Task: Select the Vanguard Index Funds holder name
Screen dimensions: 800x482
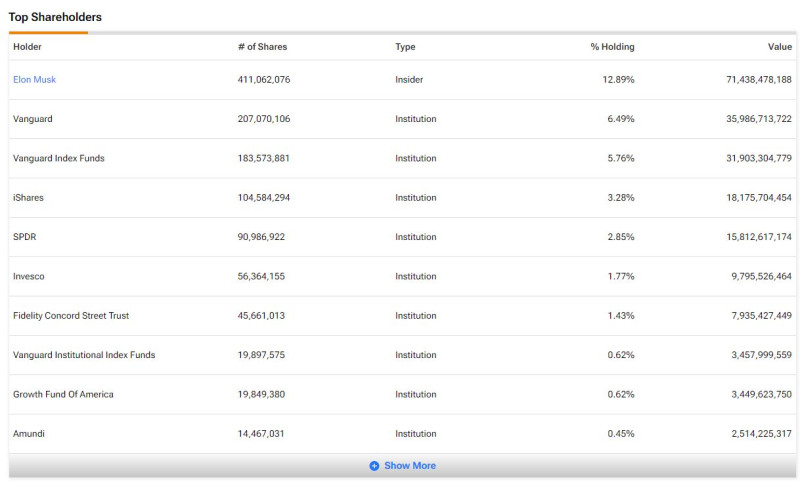Action: (59, 158)
